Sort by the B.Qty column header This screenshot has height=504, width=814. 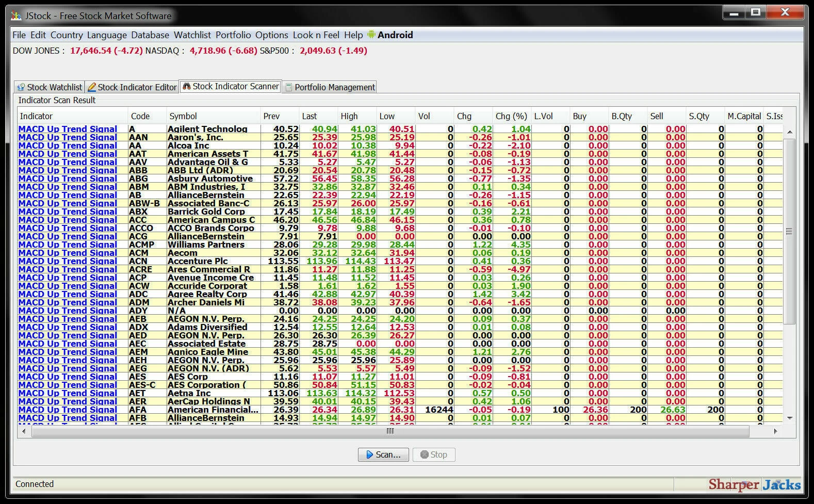(628, 116)
